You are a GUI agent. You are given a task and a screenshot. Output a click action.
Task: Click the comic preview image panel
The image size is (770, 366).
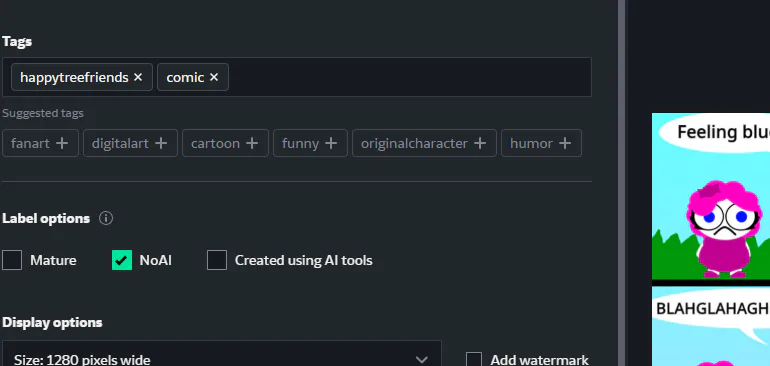tap(711, 239)
